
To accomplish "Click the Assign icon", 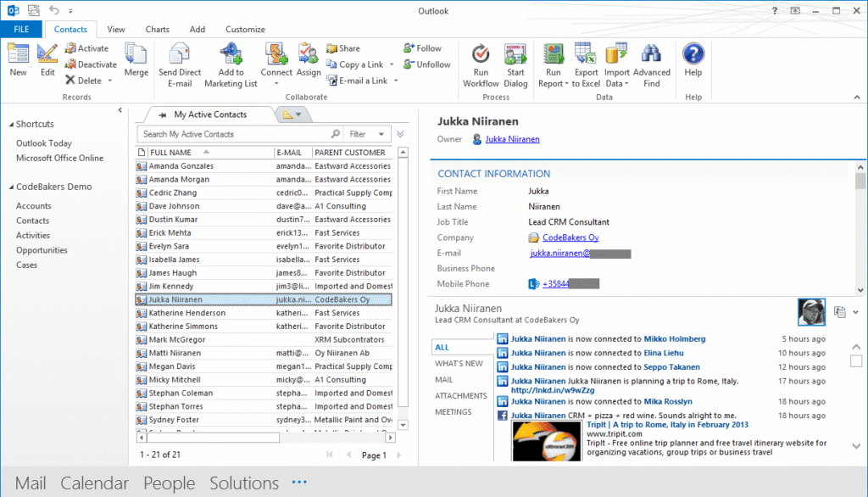I will [x=309, y=53].
